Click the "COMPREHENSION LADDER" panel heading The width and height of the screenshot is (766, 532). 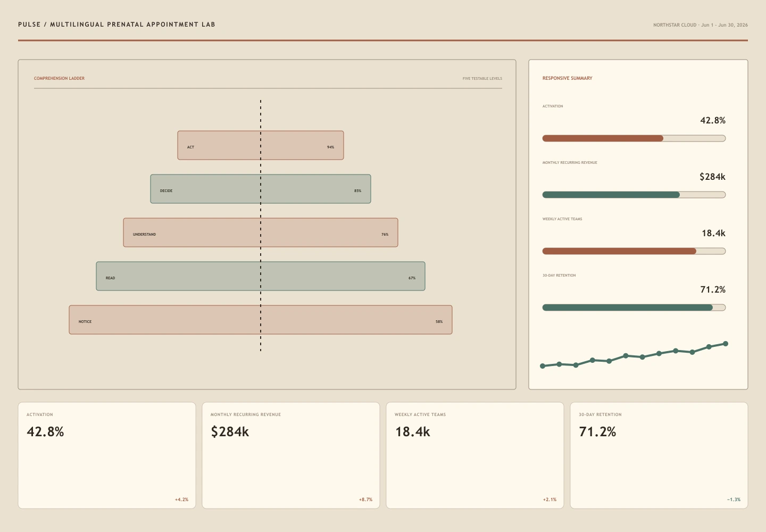coord(60,78)
